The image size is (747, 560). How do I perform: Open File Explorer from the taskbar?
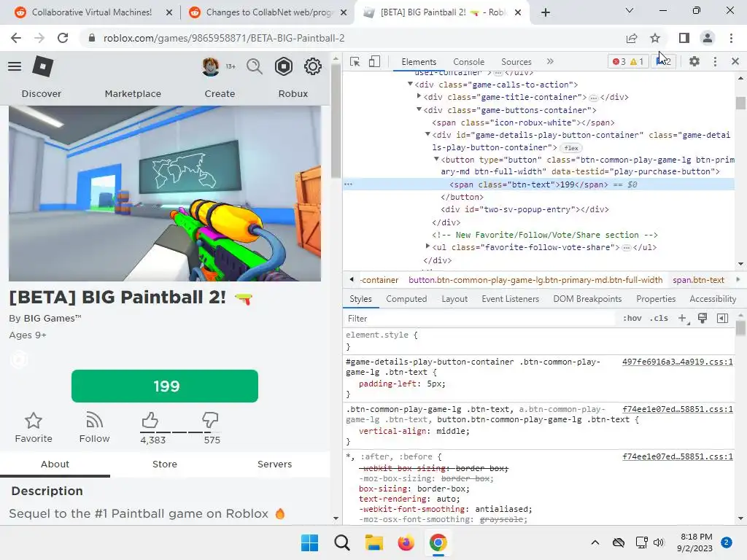(x=374, y=542)
